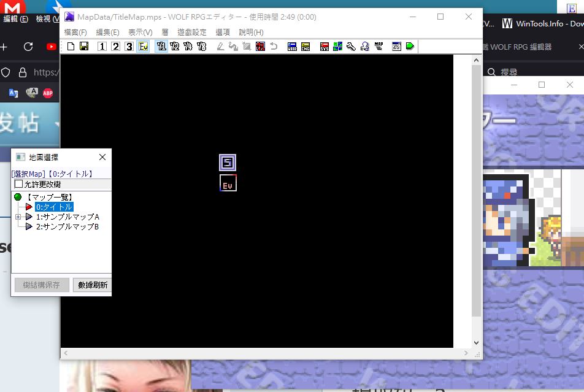
Task: Set map zoom to 1/2 scale
Action: tap(175, 46)
